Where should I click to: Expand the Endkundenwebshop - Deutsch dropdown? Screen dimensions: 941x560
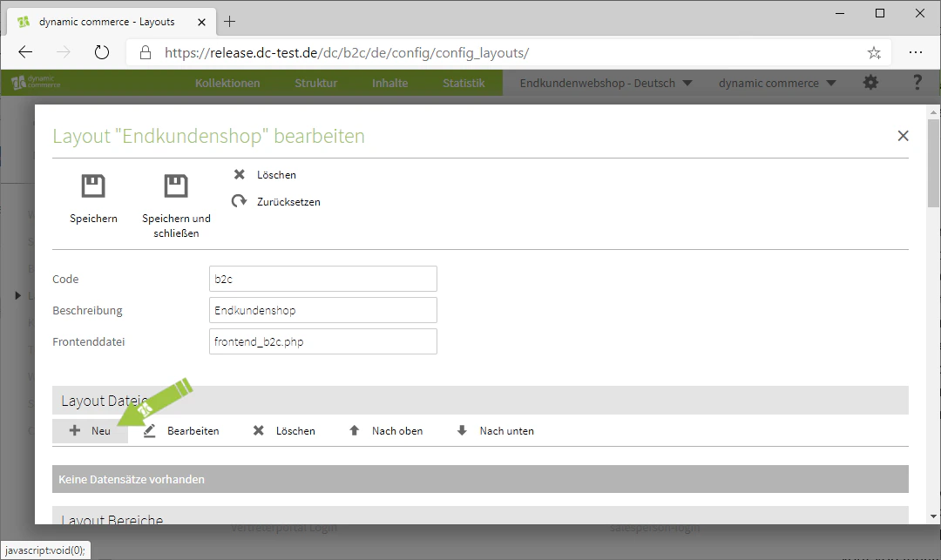pos(606,83)
